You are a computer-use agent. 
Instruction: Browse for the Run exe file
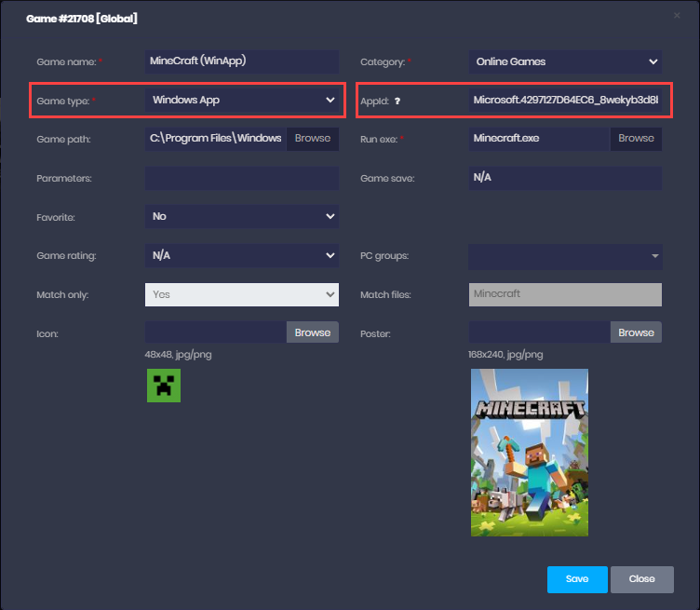click(x=636, y=139)
